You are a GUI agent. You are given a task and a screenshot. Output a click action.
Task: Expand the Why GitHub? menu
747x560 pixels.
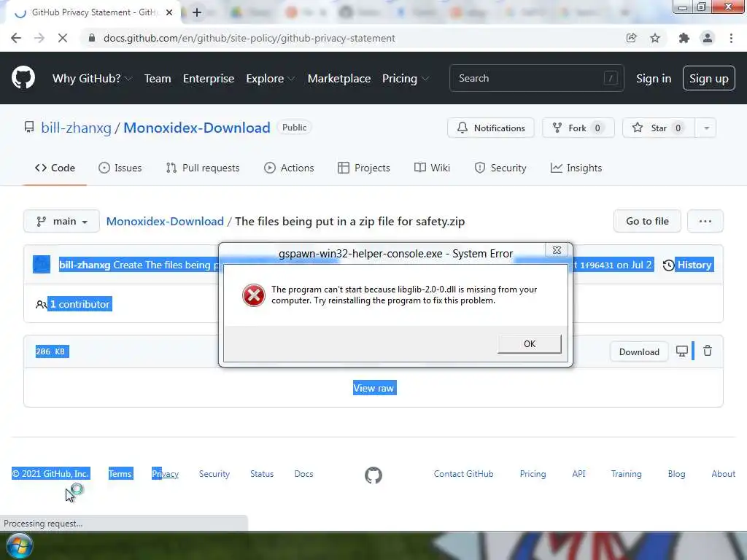click(92, 79)
